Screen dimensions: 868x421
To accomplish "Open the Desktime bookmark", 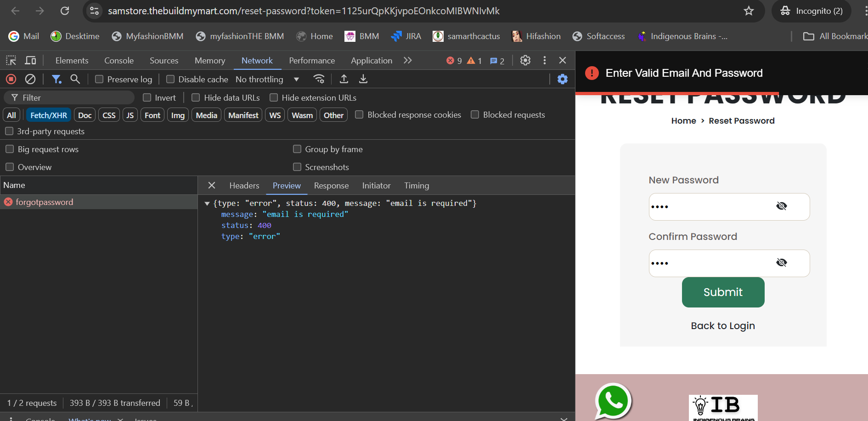I will tap(75, 36).
